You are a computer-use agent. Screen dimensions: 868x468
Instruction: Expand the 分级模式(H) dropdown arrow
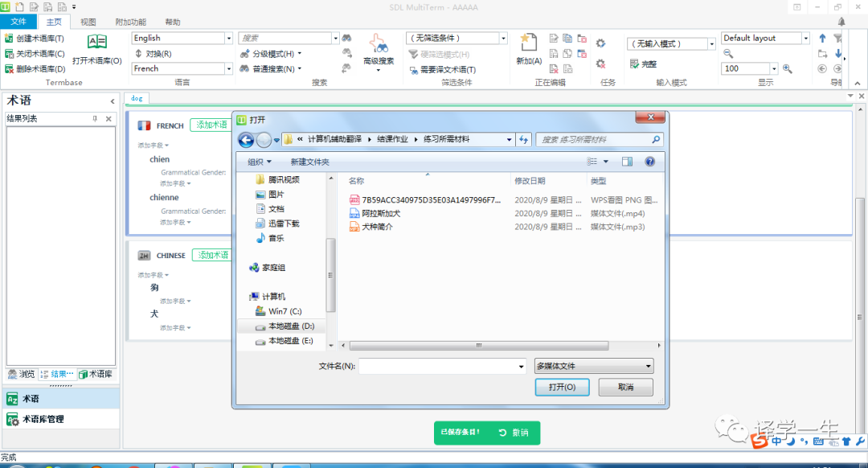coord(300,54)
